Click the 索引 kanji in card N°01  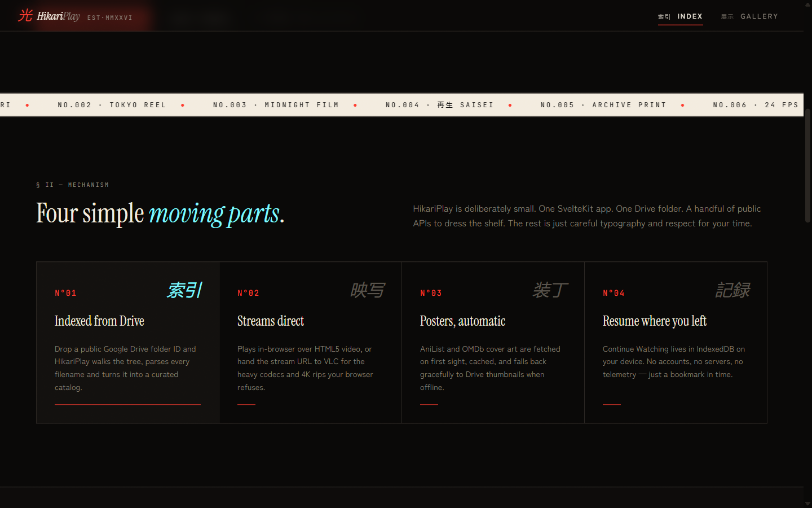pyautogui.click(x=184, y=290)
